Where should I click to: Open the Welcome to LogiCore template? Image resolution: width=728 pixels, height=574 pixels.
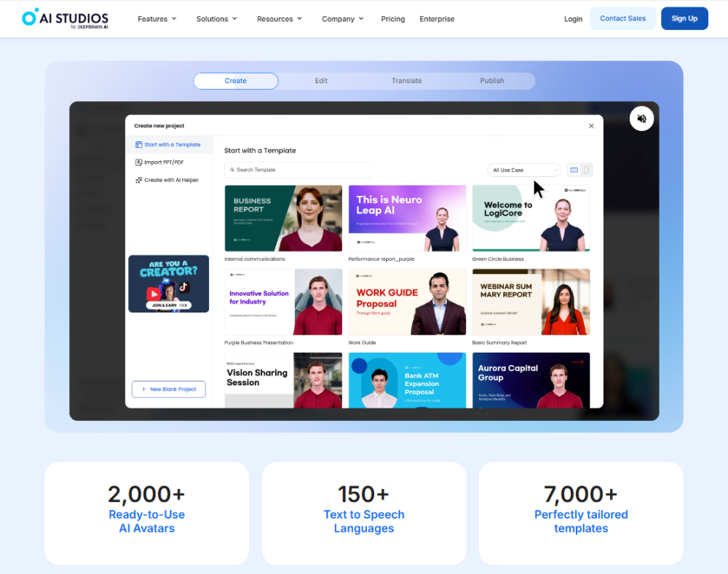[531, 219]
